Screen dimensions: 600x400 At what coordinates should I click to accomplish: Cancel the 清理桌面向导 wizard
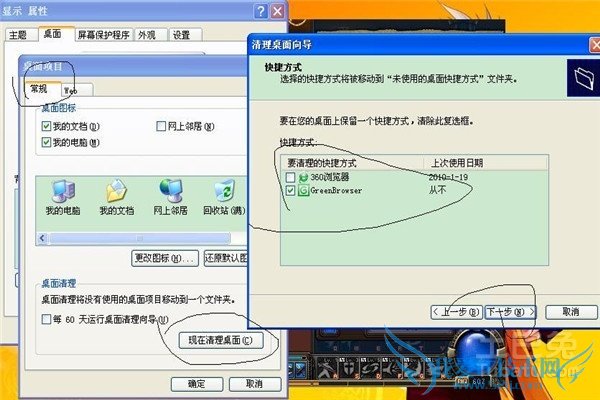coord(571,312)
